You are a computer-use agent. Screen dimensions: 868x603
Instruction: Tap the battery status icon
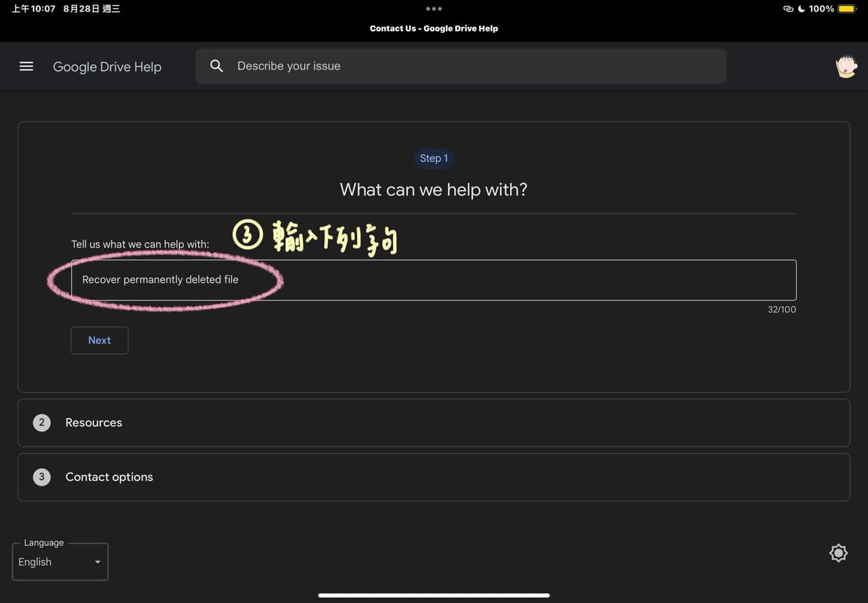pyautogui.click(x=847, y=9)
